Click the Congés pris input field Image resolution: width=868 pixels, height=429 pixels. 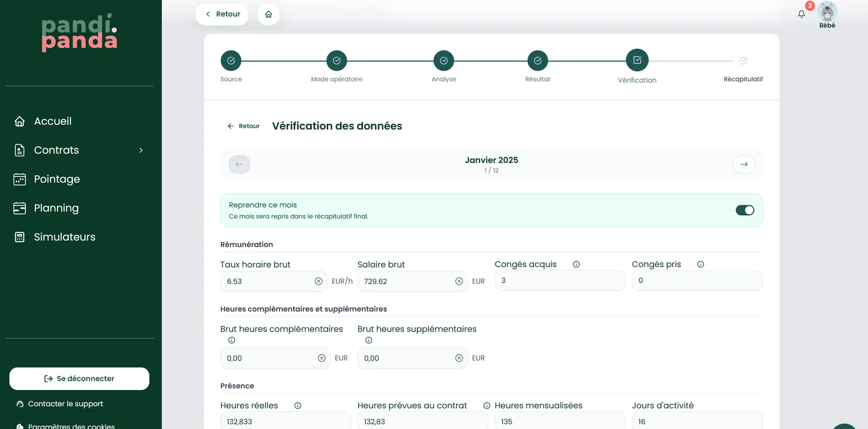[x=697, y=281]
